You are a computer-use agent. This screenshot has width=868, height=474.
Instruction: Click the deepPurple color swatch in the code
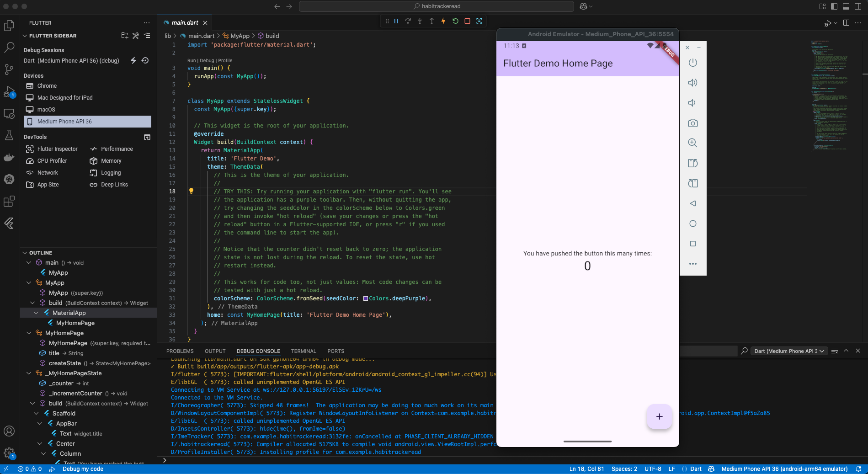(x=366, y=298)
